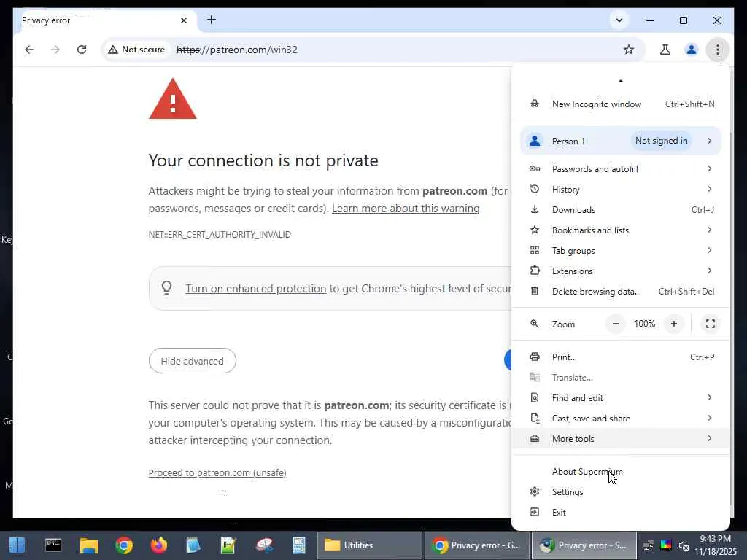Click the browser back arrow
This screenshot has height=560, width=747.
point(29,50)
